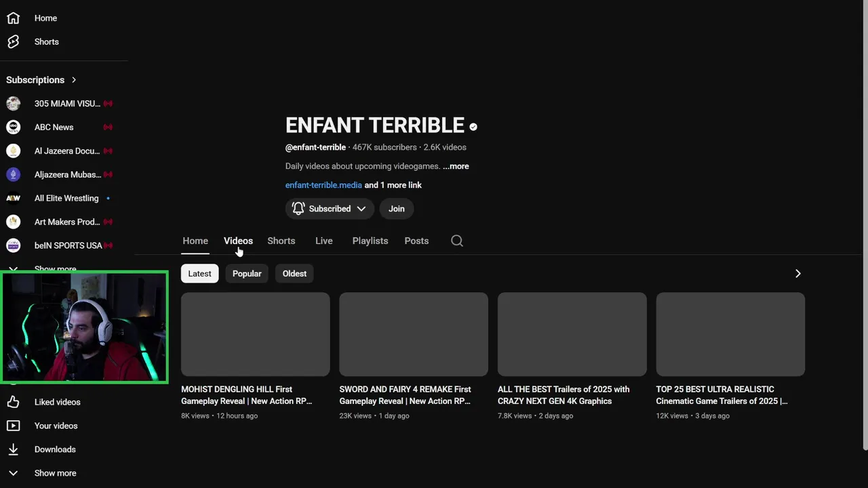Click SWORD AND FAIRY 4 REMAKE title

(x=406, y=395)
